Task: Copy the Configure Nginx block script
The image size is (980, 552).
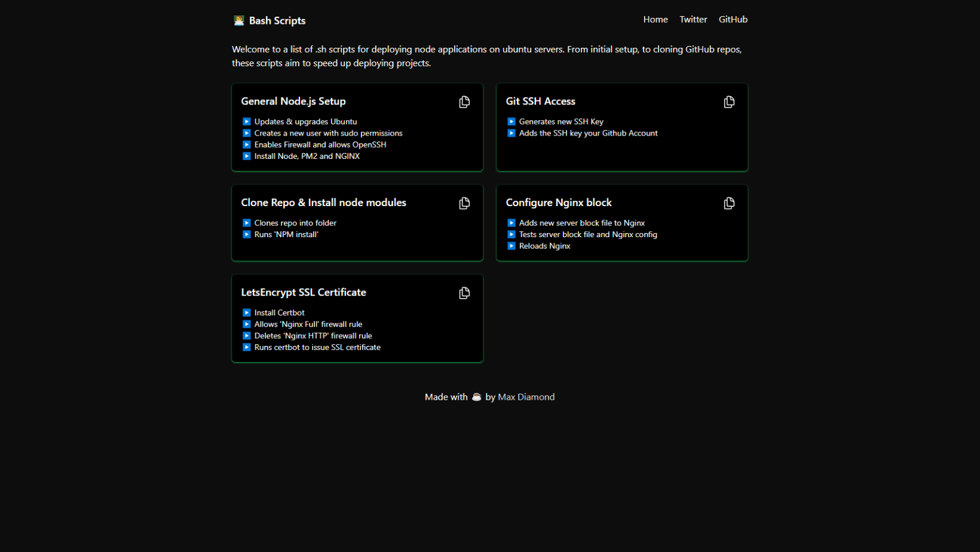Action: pos(729,204)
